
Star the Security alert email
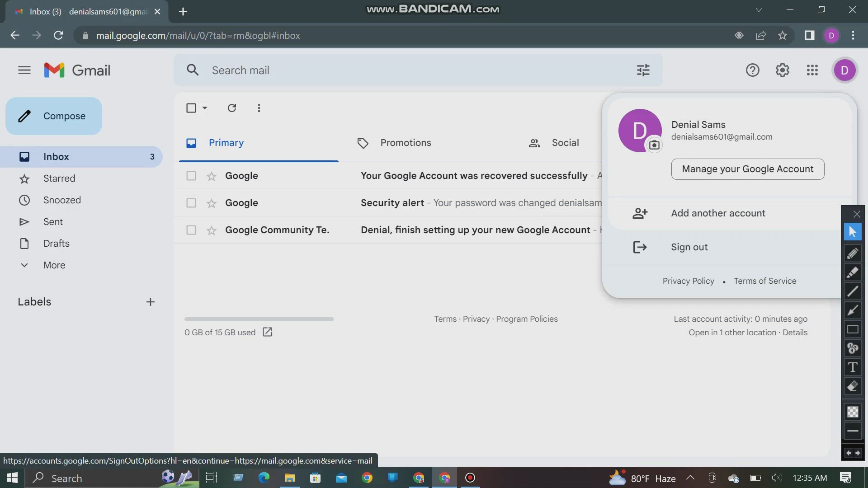coord(211,203)
